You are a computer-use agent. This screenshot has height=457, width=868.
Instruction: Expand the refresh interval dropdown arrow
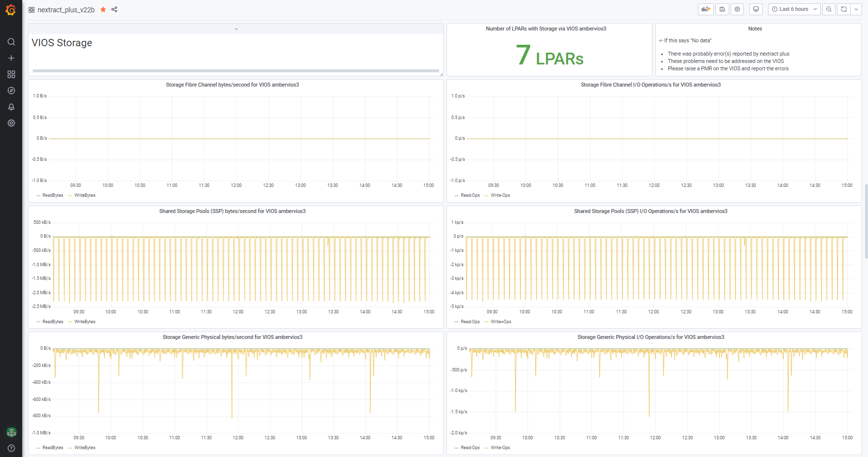click(856, 9)
